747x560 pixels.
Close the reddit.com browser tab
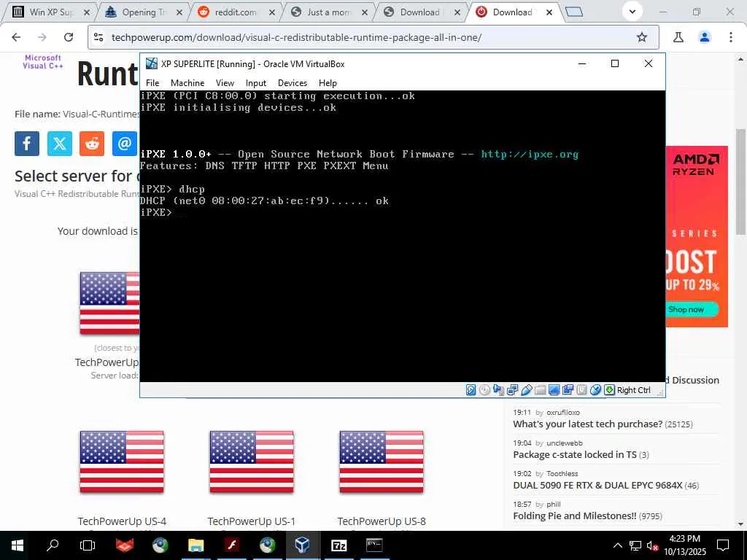(272, 12)
